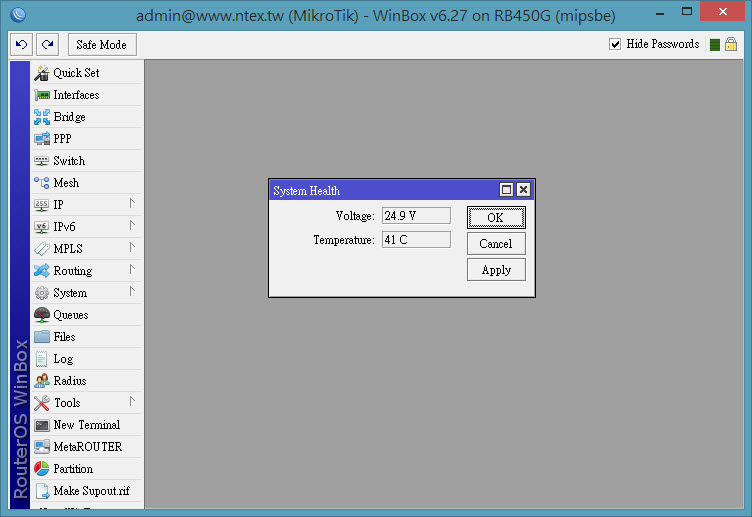Click the Tools wrench icon
This screenshot has width=752, height=517.
tap(42, 403)
